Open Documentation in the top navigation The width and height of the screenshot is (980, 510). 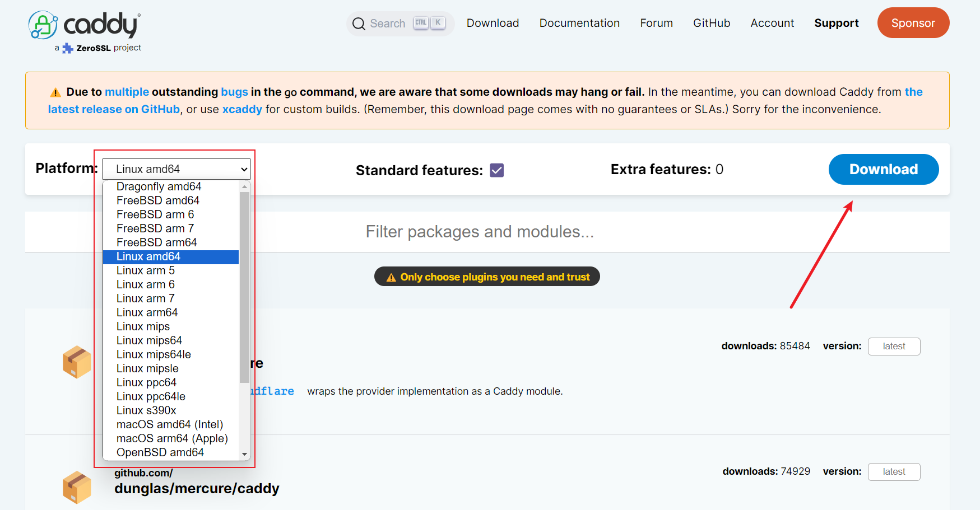[x=579, y=23]
